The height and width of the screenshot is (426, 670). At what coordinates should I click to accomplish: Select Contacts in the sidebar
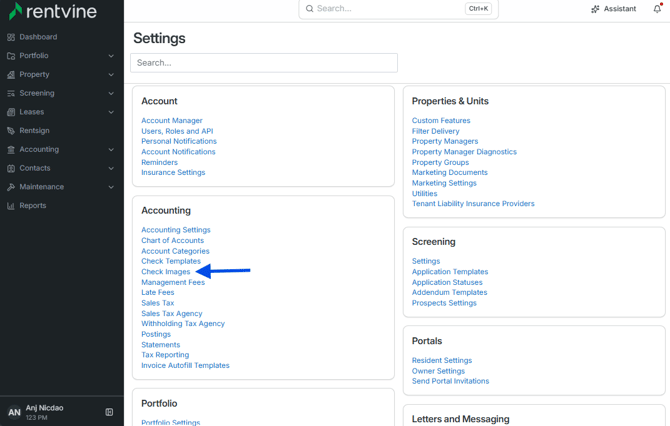(x=35, y=168)
